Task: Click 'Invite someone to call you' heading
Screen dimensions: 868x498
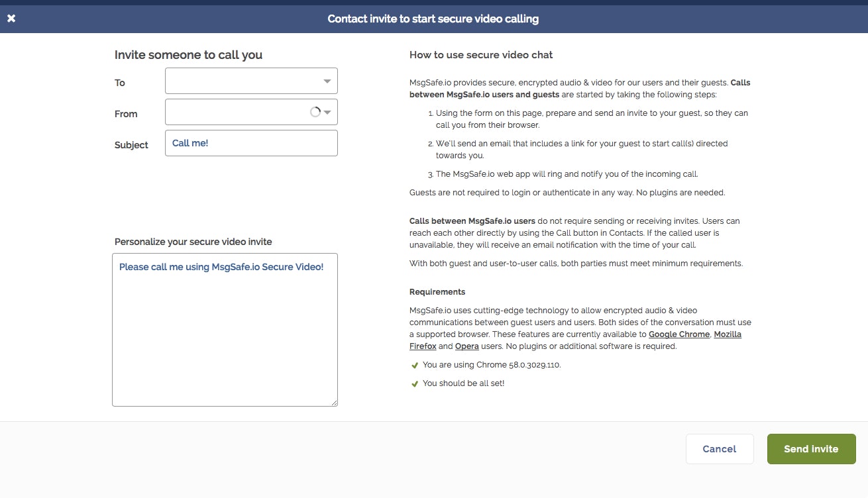Action: [189, 55]
